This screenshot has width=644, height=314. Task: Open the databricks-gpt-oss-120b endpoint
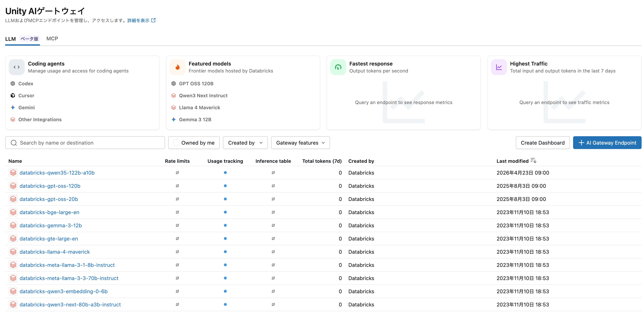coord(50,186)
